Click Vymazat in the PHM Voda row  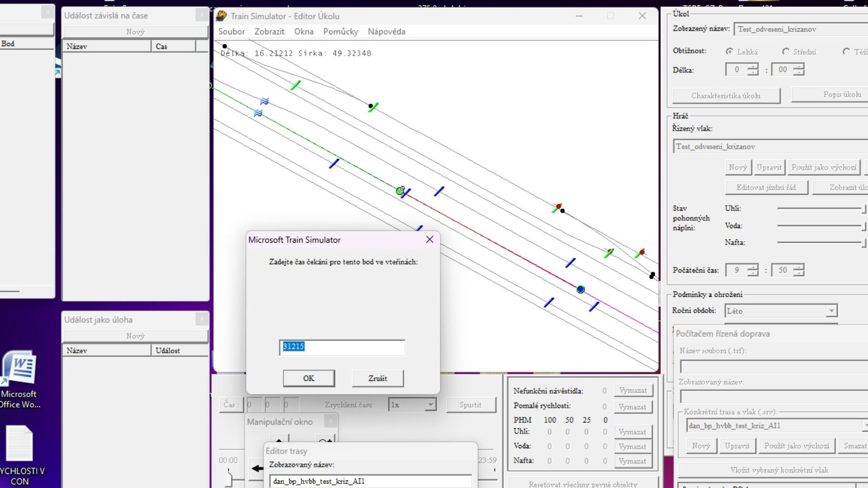tap(633, 447)
